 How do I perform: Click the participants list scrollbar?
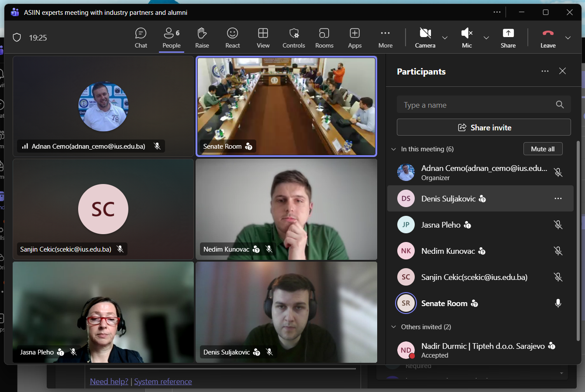578,240
